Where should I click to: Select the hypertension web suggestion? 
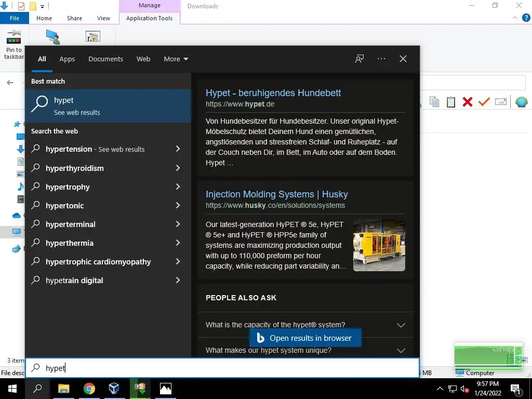95,149
